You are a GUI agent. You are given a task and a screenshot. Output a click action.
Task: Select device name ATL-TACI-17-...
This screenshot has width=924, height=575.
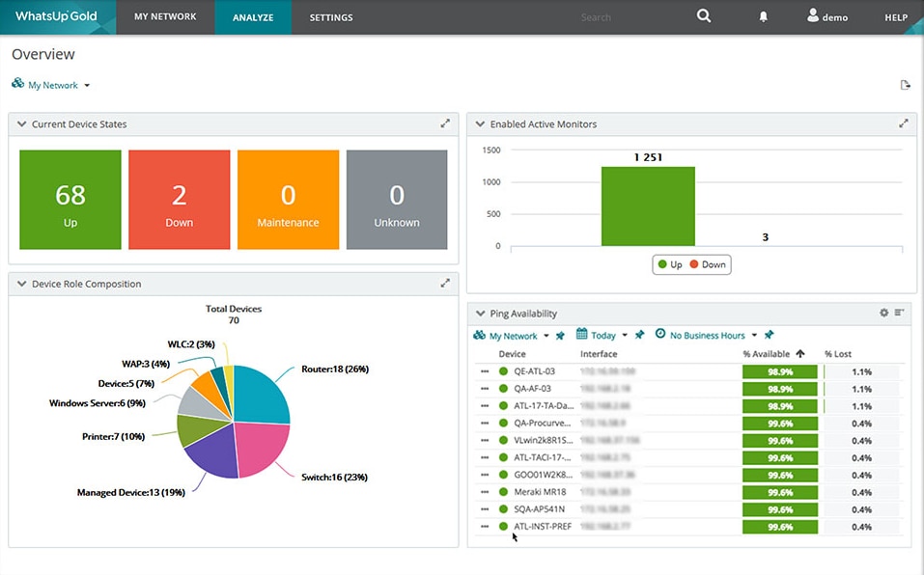pos(542,457)
